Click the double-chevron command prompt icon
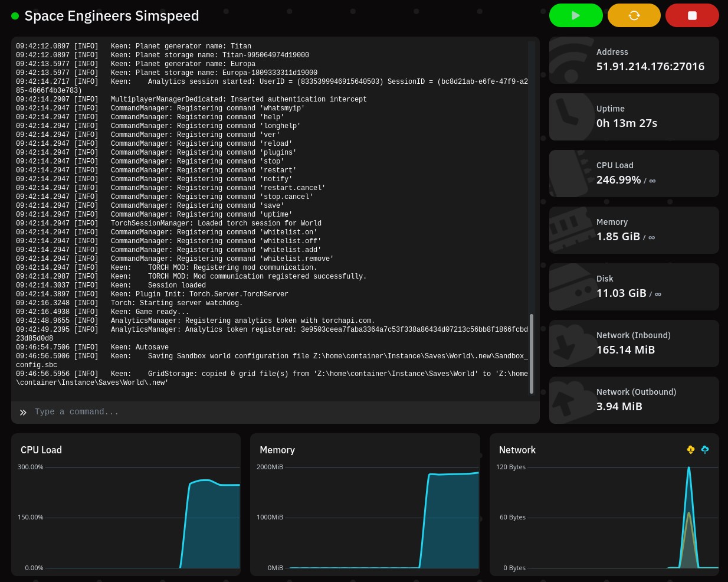Viewport: 728px width, 582px height. click(x=23, y=412)
